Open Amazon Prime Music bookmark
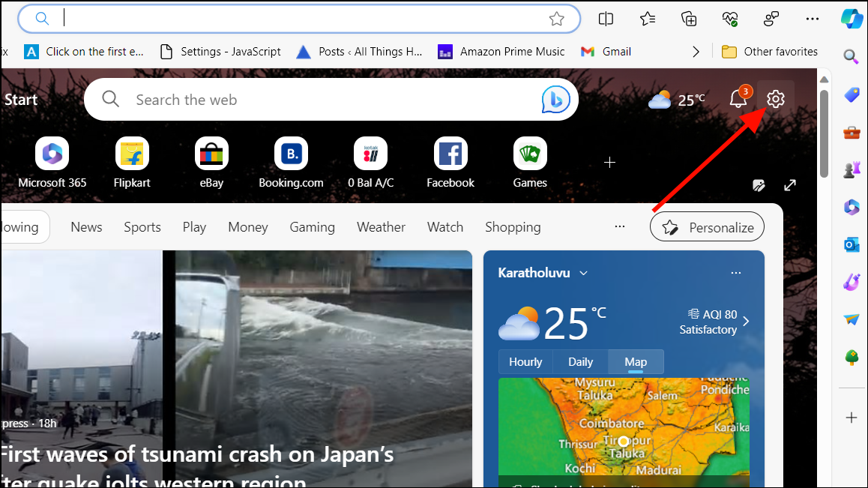 501,52
